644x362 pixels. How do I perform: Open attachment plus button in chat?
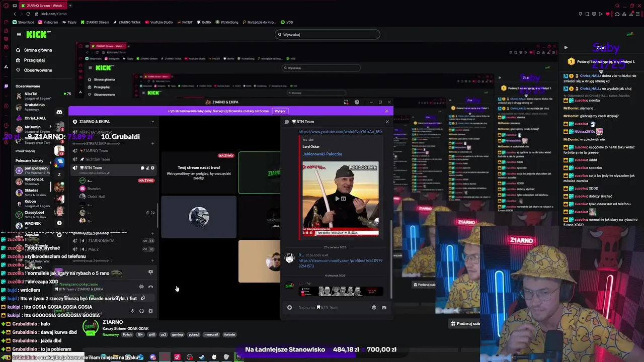(x=289, y=307)
